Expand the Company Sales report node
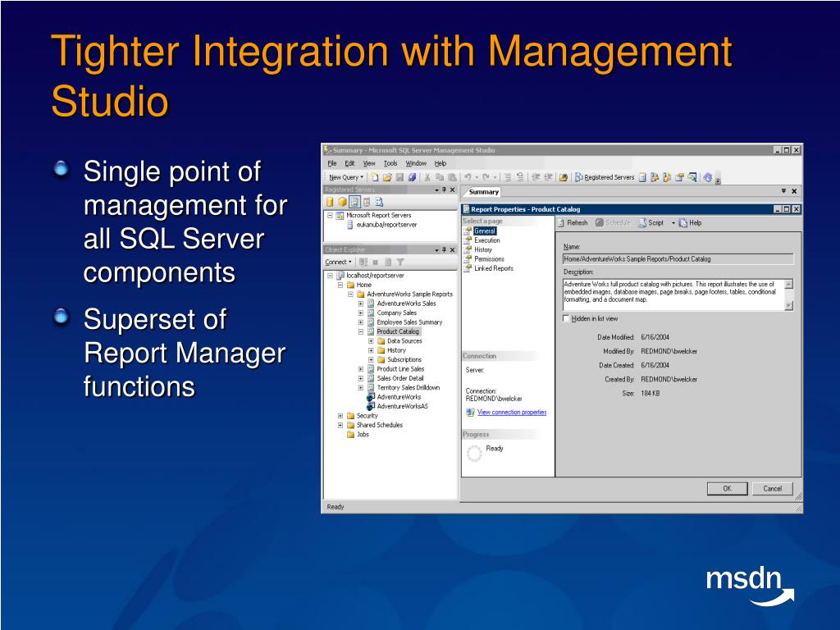This screenshot has height=630, width=840. click(x=361, y=313)
